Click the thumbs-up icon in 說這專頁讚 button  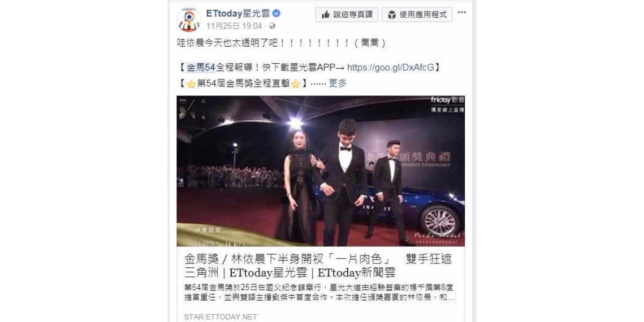(325, 14)
